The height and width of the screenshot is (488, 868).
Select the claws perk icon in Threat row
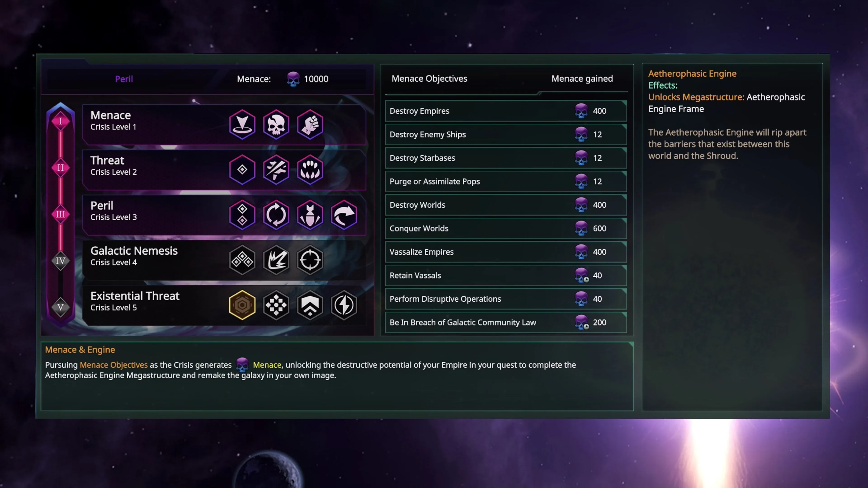(310, 169)
